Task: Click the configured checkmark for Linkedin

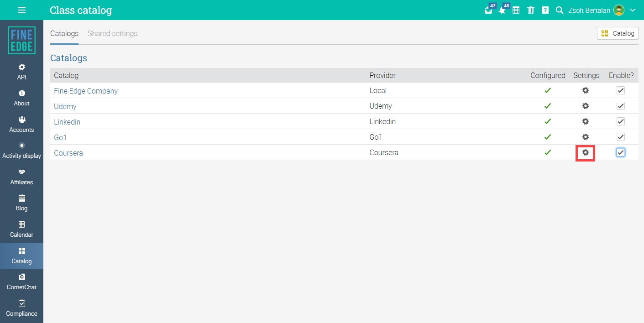Action: pyautogui.click(x=548, y=121)
